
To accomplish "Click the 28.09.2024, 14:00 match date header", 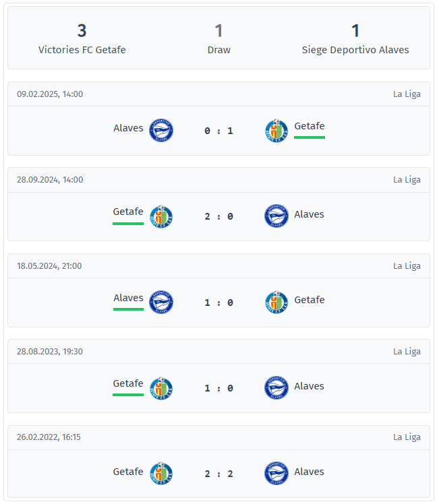I will click(50, 180).
